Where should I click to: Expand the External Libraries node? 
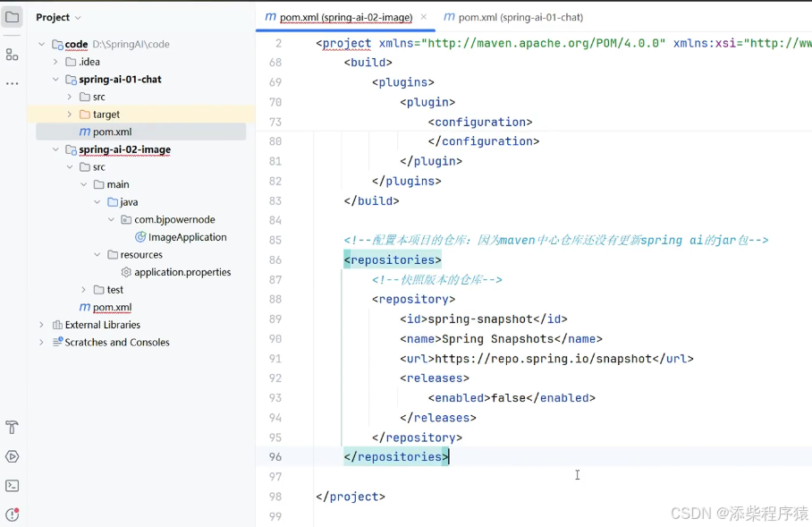click(41, 325)
